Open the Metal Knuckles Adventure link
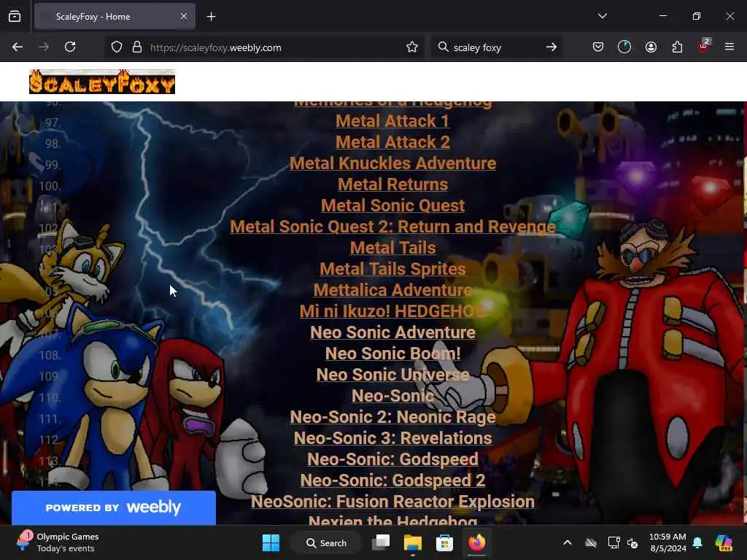 click(392, 163)
